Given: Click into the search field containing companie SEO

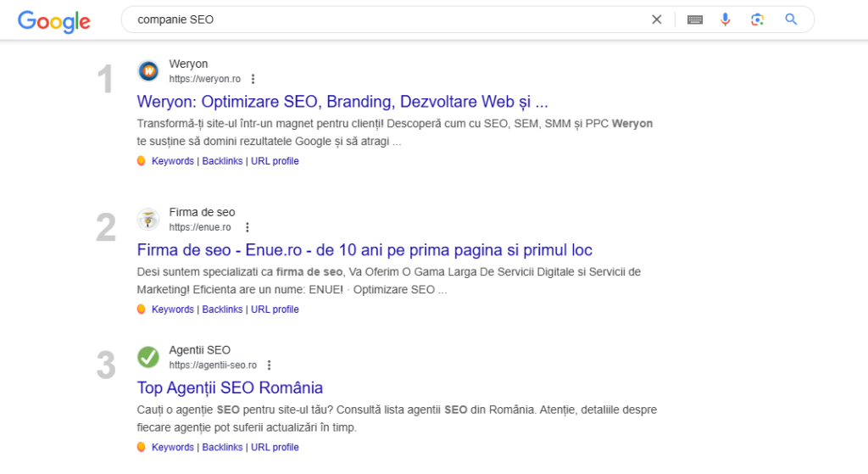Looking at the screenshot, I should tap(381, 20).
